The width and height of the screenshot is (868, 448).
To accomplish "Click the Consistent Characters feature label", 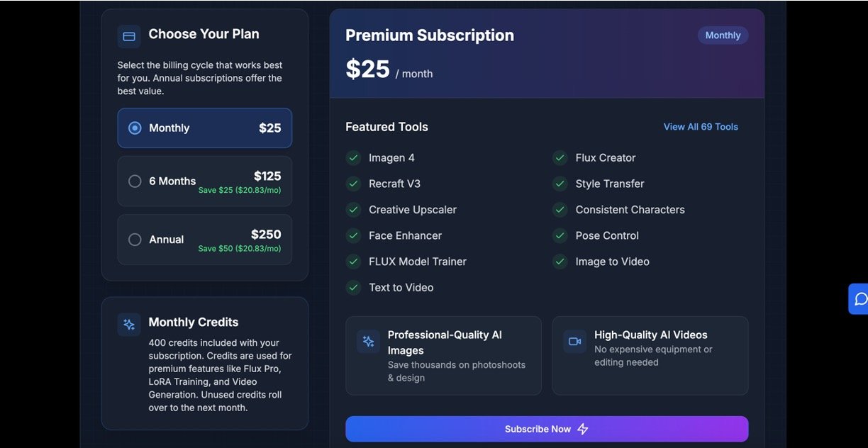I will [x=630, y=210].
